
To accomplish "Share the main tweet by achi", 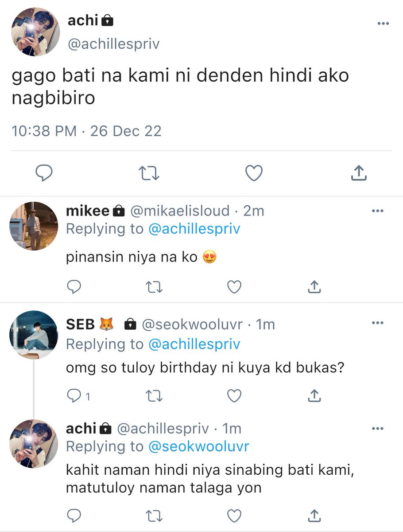I will point(359,173).
